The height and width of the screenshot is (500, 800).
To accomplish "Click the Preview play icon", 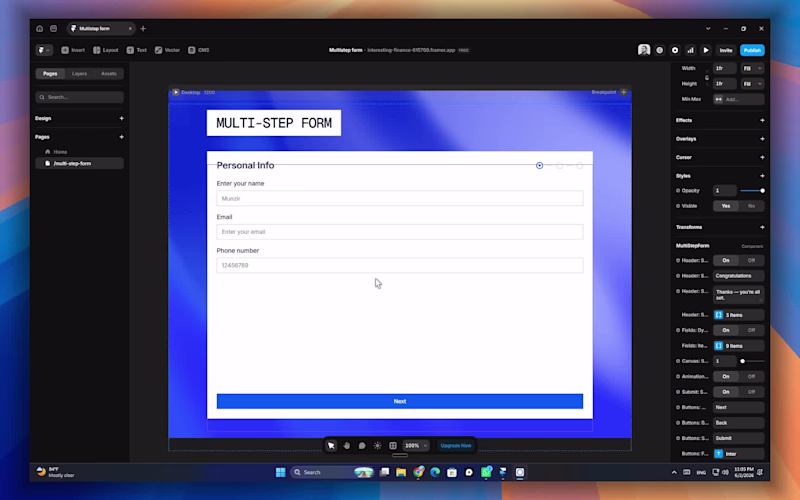I will tap(706, 50).
